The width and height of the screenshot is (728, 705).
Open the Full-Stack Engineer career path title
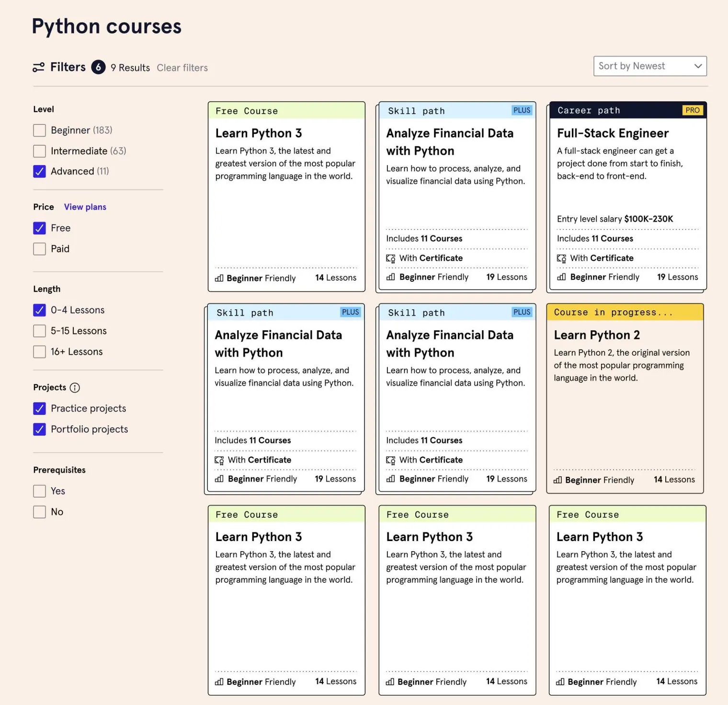(x=613, y=133)
